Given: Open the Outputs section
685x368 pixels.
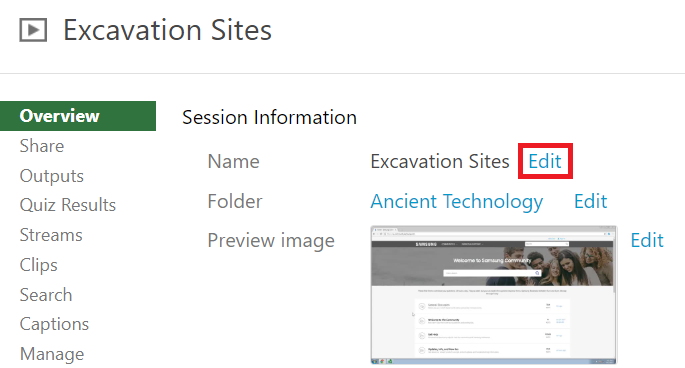Looking at the screenshot, I should [x=52, y=176].
